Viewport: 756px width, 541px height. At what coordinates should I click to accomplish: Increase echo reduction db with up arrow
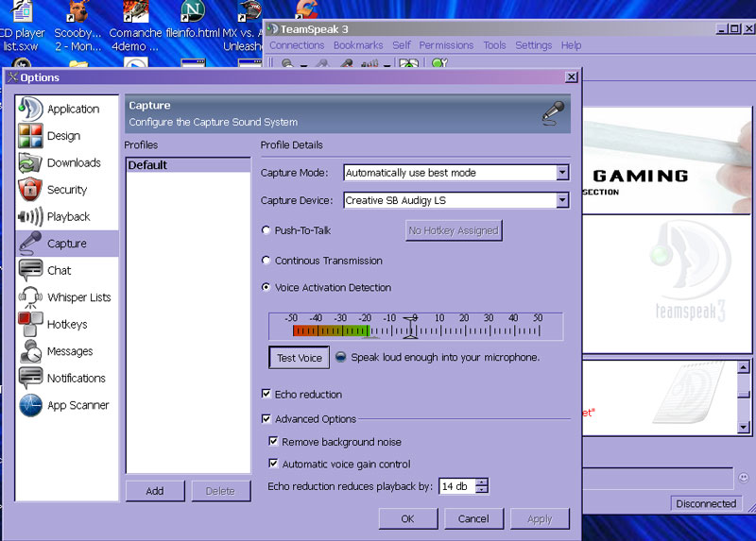point(482,482)
